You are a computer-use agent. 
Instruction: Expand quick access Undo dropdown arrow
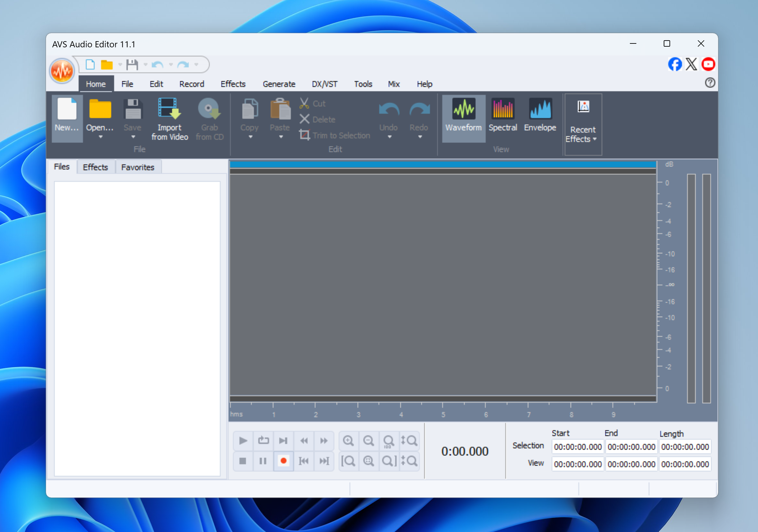tap(171, 64)
